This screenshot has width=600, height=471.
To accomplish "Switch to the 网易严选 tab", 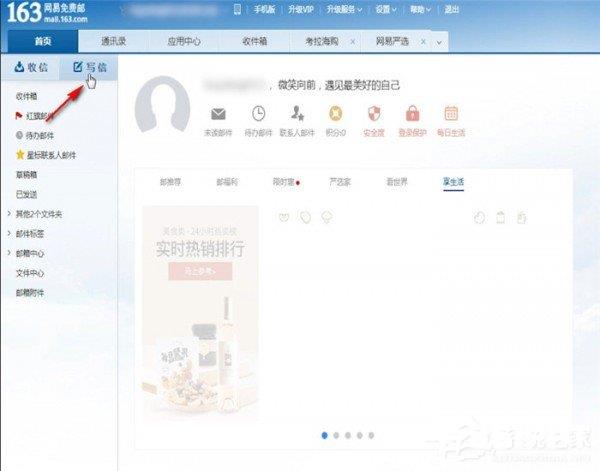I will pyautogui.click(x=392, y=41).
